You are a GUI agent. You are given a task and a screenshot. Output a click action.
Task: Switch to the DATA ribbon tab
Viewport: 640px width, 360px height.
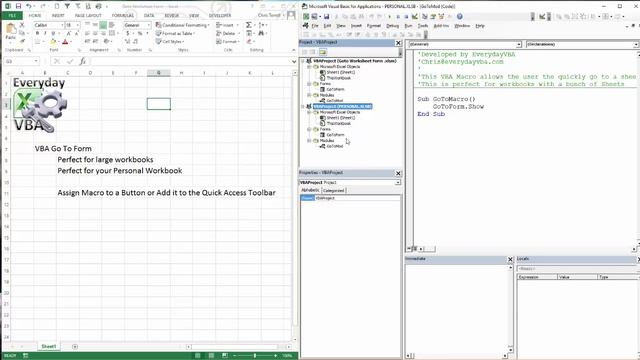tap(149, 16)
